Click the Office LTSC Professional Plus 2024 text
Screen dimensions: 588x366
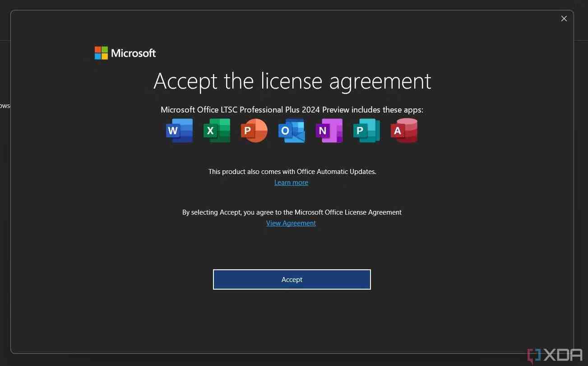click(x=292, y=110)
